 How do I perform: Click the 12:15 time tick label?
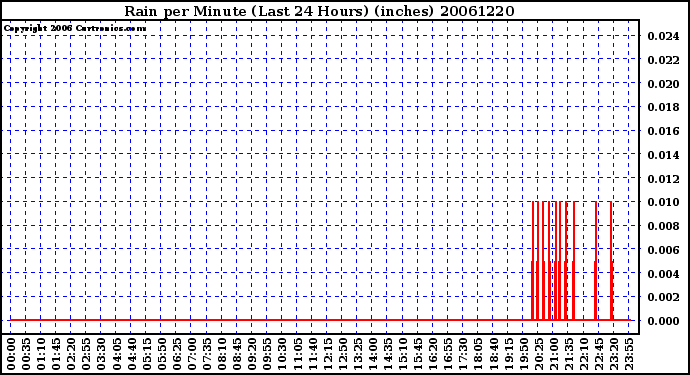(327, 354)
